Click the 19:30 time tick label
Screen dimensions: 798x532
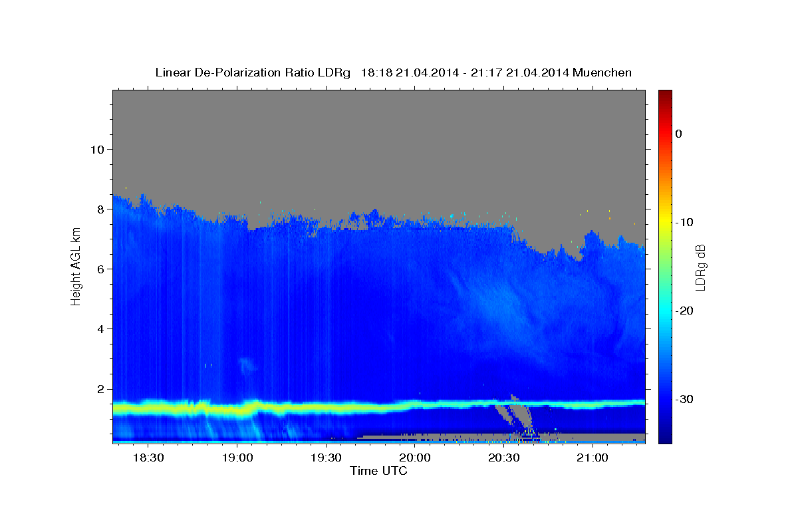326,458
